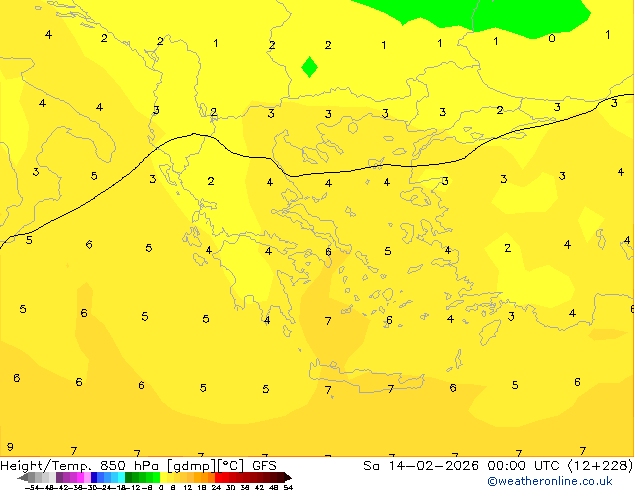
Task: Pick the bright red legend swatch at 24
Action: 218,477
